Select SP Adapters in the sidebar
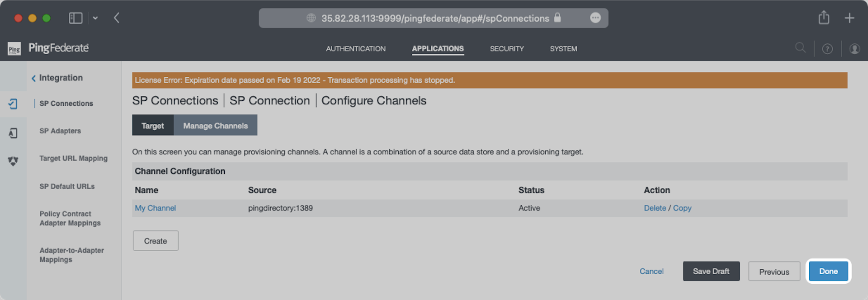 (x=60, y=131)
